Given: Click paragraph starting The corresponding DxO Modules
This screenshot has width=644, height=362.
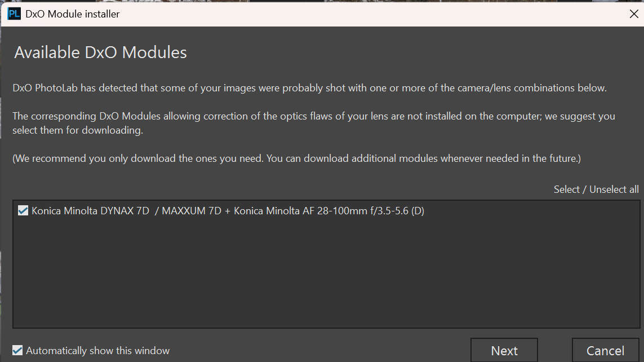Looking at the screenshot, I should point(313,116).
